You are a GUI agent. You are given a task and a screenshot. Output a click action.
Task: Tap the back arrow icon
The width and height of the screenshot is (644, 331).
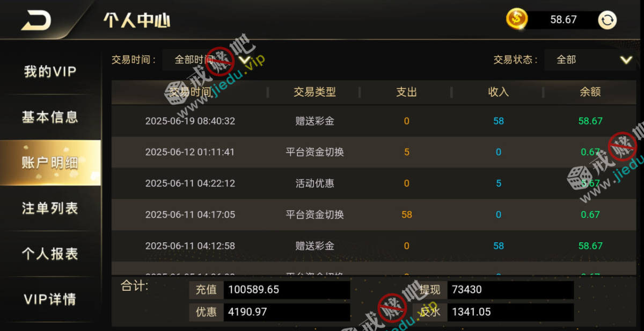(36, 20)
